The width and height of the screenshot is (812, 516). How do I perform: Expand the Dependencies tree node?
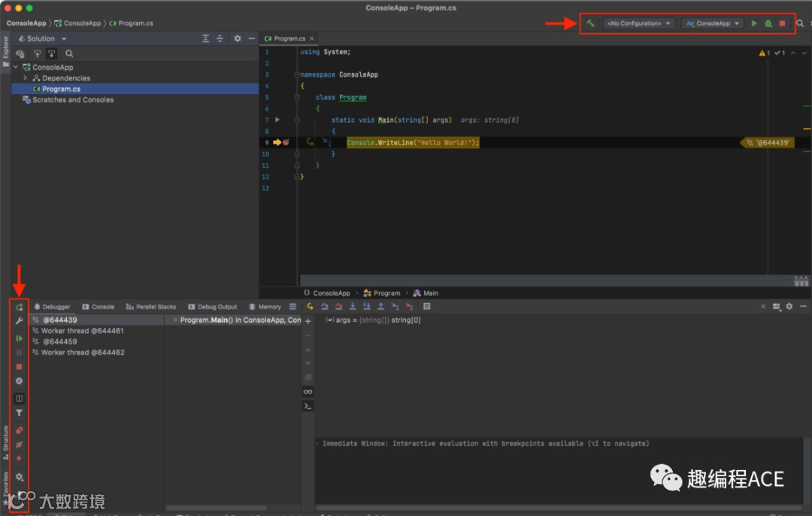coord(26,78)
